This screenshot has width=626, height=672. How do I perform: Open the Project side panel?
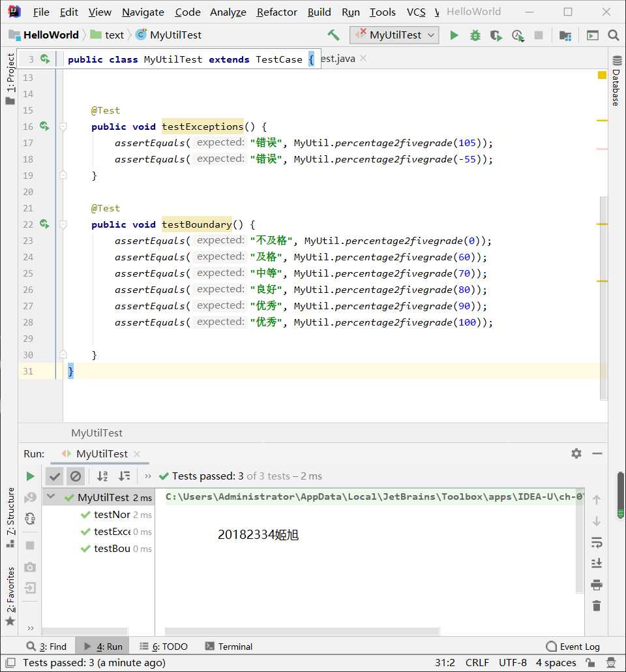(10, 78)
